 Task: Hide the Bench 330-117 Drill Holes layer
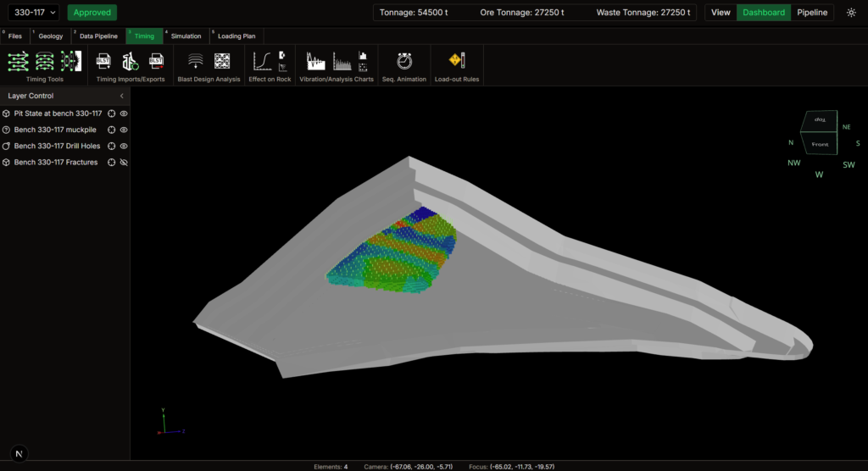pos(124,146)
